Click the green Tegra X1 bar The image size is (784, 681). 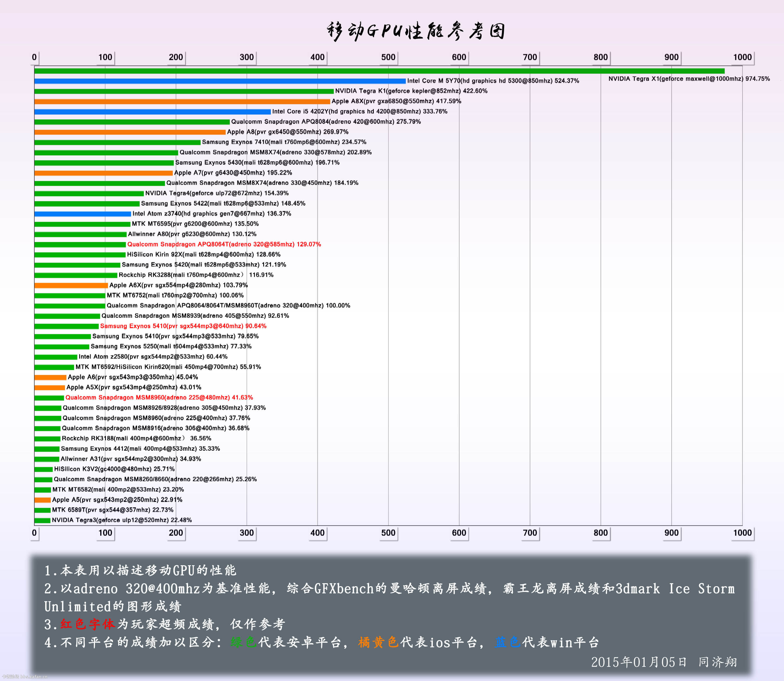click(379, 71)
